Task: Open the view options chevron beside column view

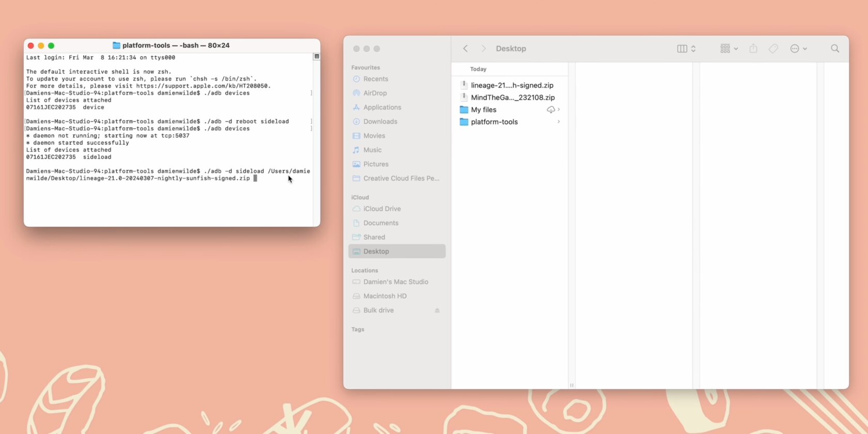Action: (693, 49)
